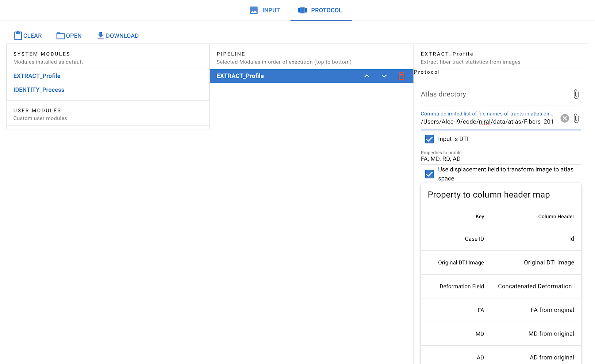This screenshot has width=595, height=364.
Task: Click the 'id' column header cell
Action: (572, 239)
